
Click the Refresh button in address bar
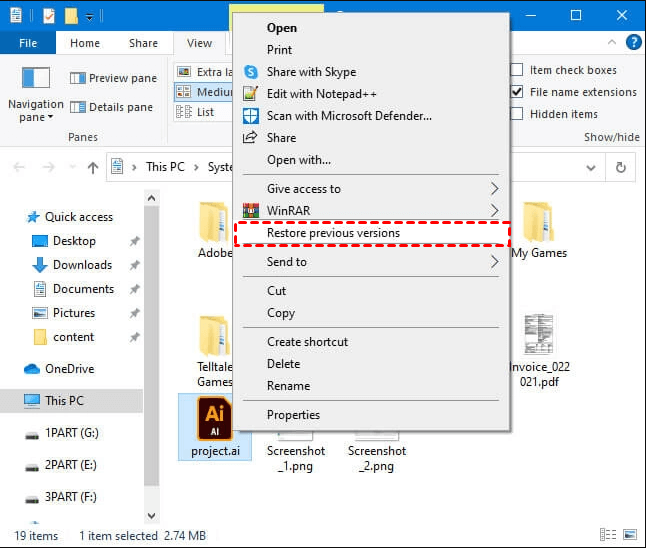pyautogui.click(x=620, y=167)
